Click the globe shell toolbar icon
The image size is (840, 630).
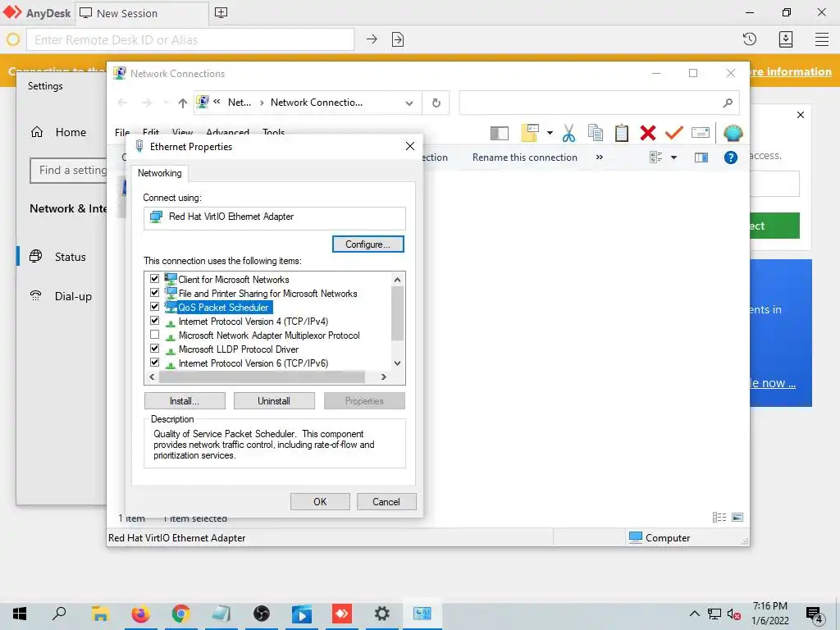click(x=733, y=133)
